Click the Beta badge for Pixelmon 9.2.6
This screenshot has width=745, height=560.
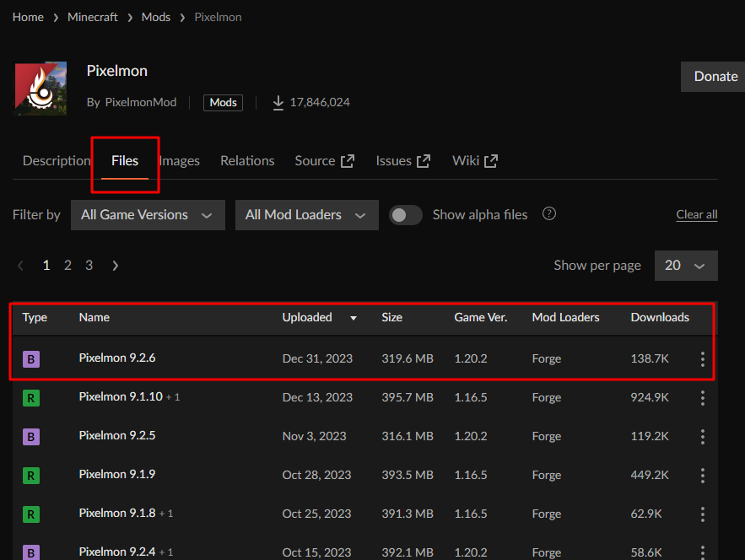31,359
